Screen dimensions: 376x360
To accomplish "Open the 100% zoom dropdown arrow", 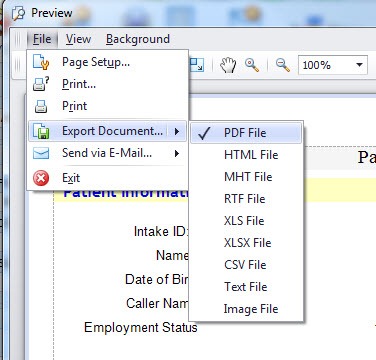I will [359, 65].
